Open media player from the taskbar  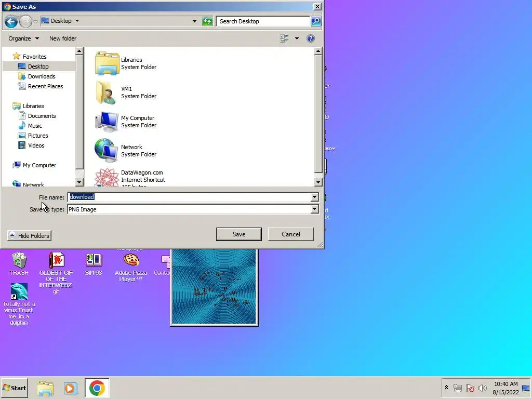tap(71, 388)
